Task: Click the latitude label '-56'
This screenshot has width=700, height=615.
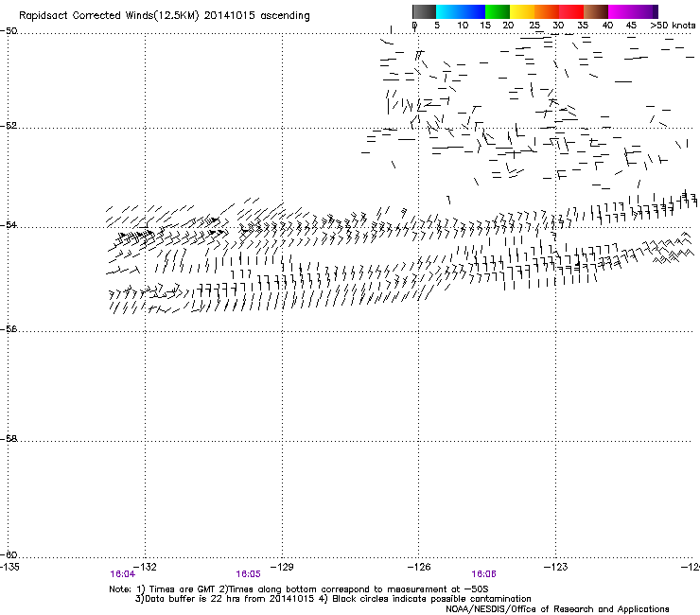Action: (x=9, y=328)
